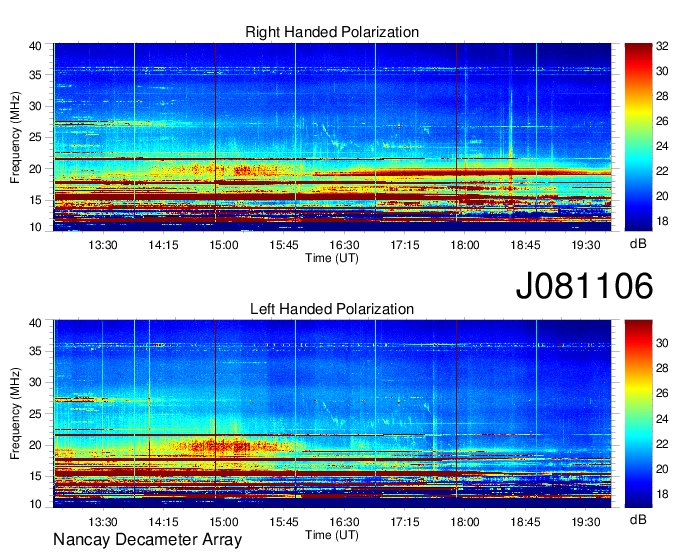Click 'Time (UT)' label under Right Handed plot
The height and width of the screenshot is (552, 680).
pyautogui.click(x=332, y=258)
